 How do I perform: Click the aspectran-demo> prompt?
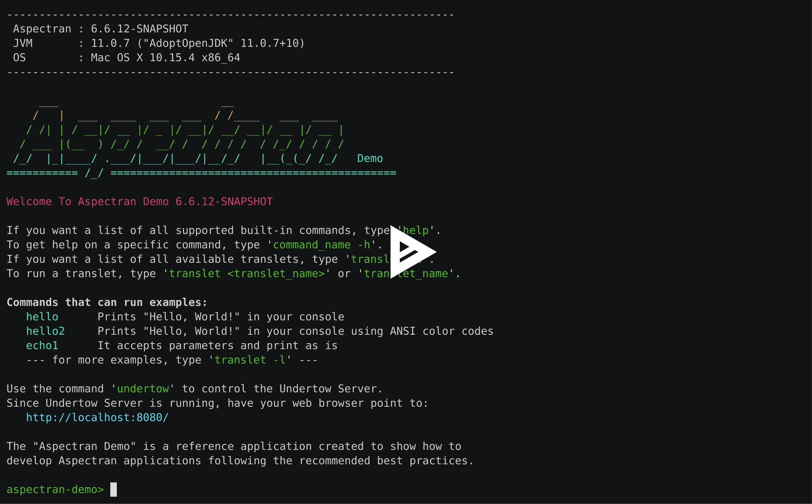pyautogui.click(x=55, y=489)
